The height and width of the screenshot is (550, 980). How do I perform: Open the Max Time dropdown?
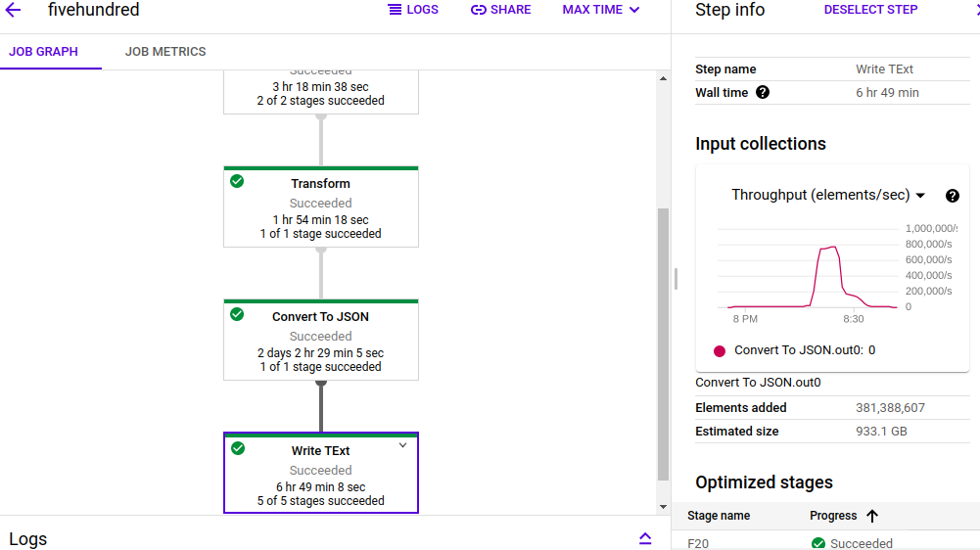coord(601,10)
